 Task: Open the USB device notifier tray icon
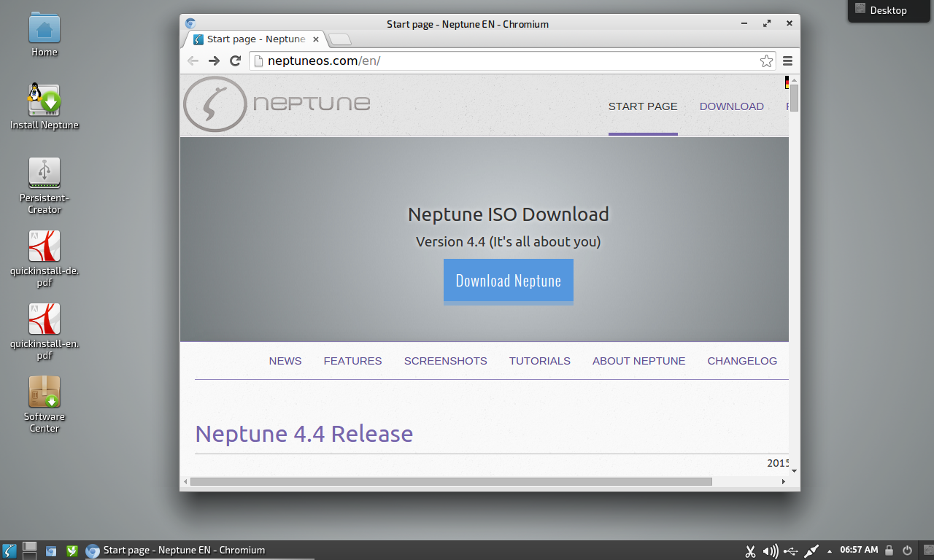coord(791,551)
